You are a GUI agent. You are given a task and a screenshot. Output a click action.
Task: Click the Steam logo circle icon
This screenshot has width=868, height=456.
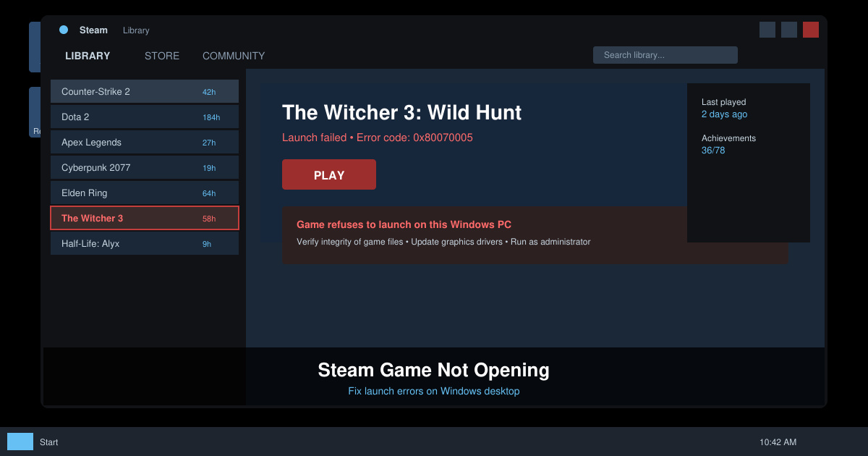(64, 30)
